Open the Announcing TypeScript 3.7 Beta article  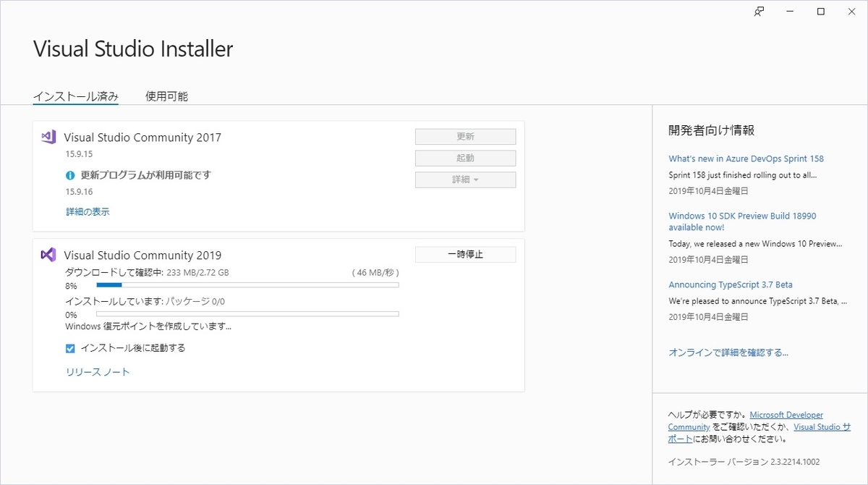pyautogui.click(x=730, y=284)
